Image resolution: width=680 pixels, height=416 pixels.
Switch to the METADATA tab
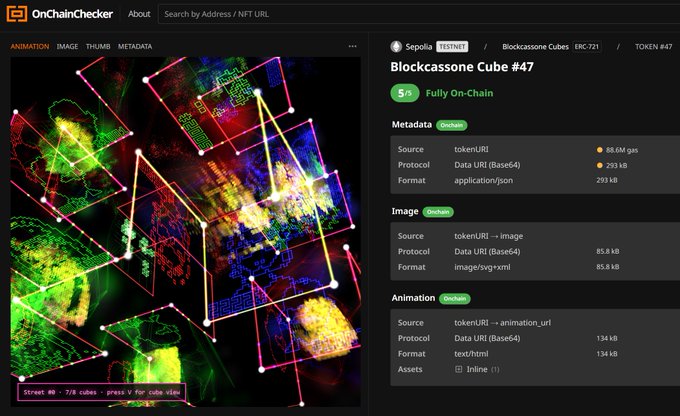coord(135,46)
